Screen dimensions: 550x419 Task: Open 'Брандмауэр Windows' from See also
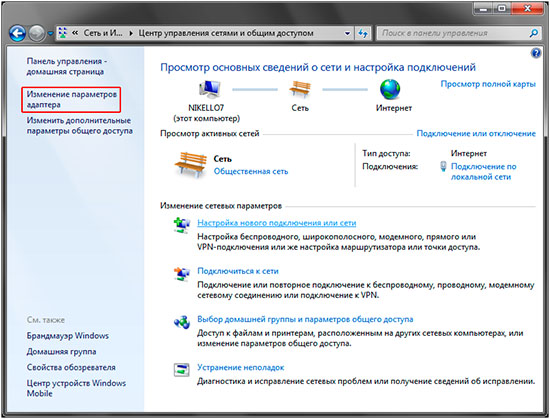[68, 336]
